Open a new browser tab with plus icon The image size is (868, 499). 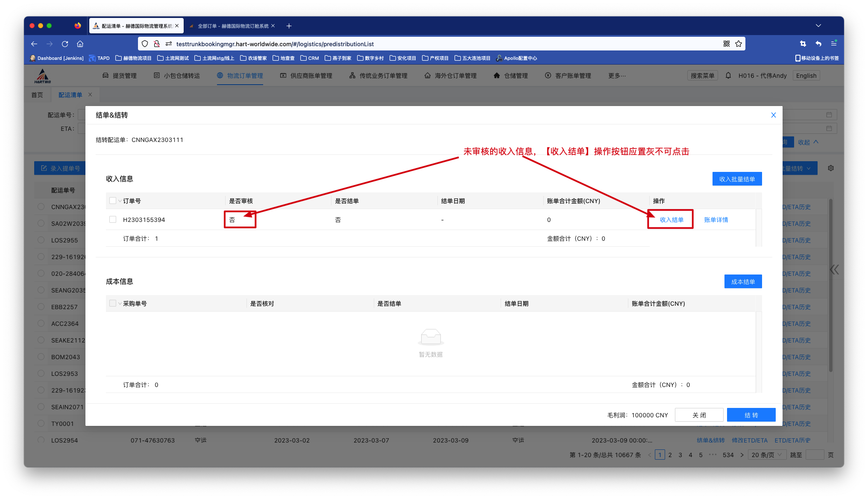[x=289, y=26]
